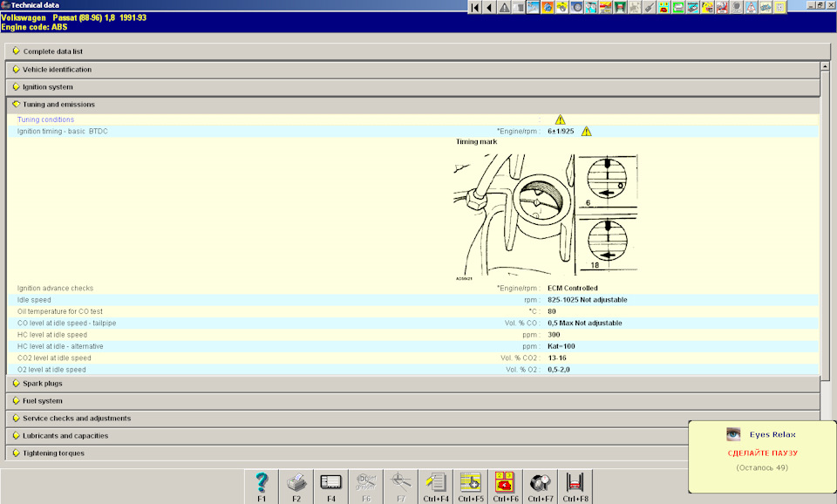
Task: Click the pale yellow rightmost toolbar icon
Action: click(779, 8)
